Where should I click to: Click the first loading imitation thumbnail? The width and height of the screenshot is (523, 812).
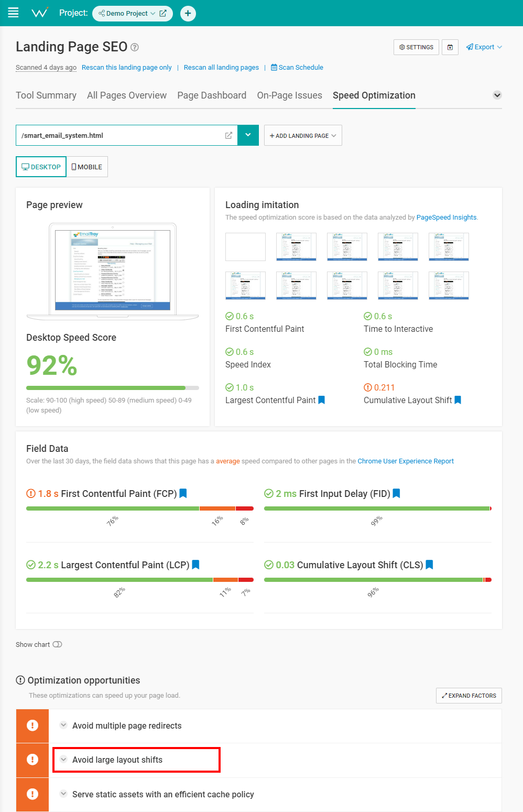coord(245,247)
